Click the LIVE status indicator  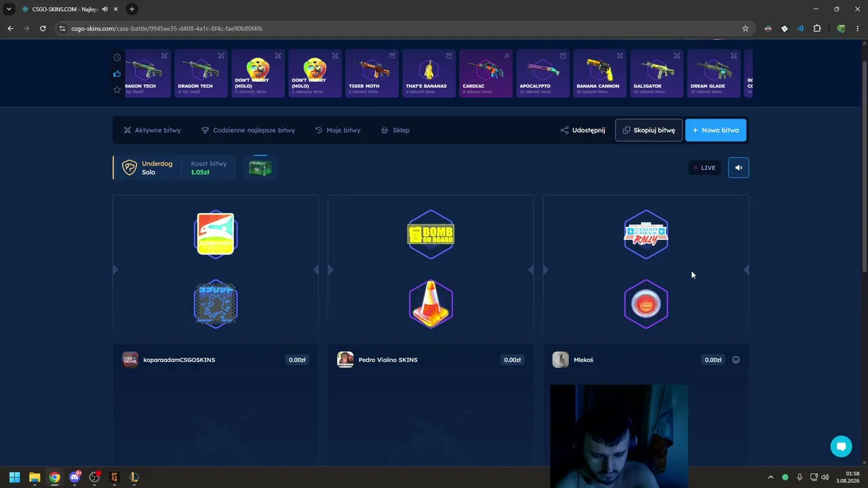pos(705,167)
